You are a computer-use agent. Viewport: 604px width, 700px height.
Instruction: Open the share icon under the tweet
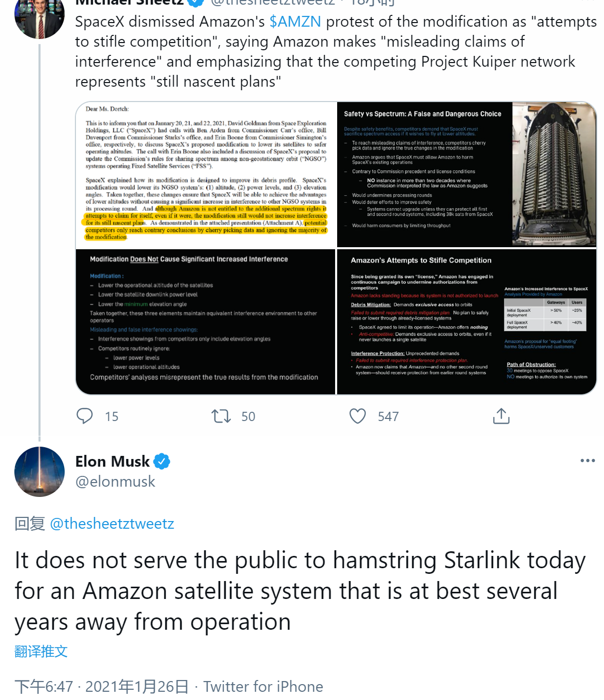(x=501, y=416)
